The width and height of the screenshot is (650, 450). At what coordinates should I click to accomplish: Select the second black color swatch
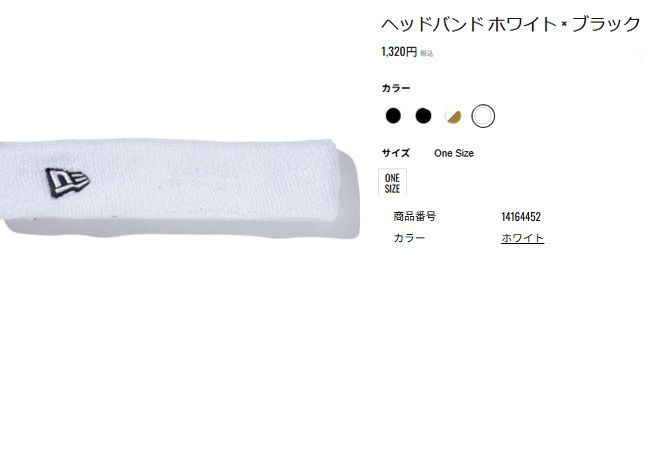[423, 116]
